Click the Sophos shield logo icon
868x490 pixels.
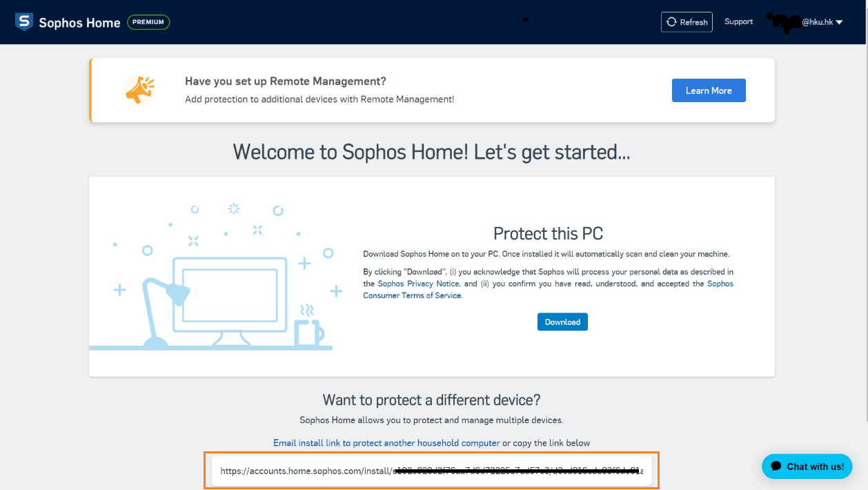pos(23,21)
